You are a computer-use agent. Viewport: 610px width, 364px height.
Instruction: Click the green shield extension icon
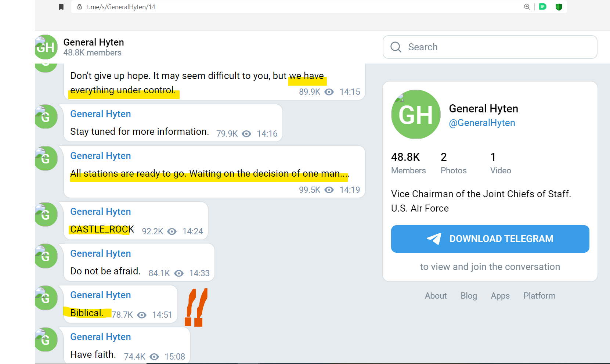559,7
